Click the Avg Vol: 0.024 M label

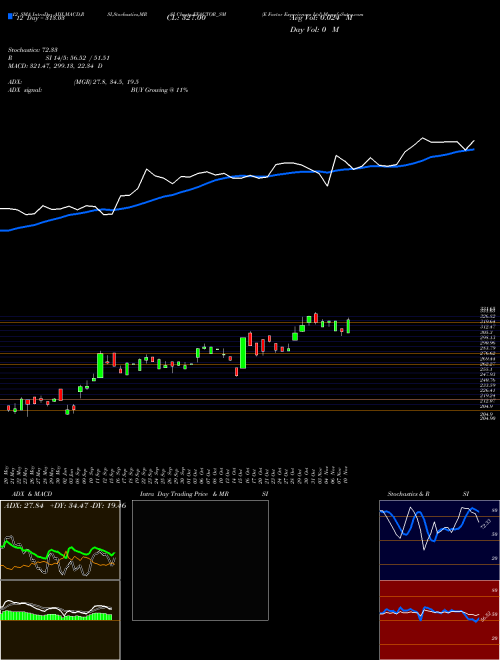pos(321,18)
